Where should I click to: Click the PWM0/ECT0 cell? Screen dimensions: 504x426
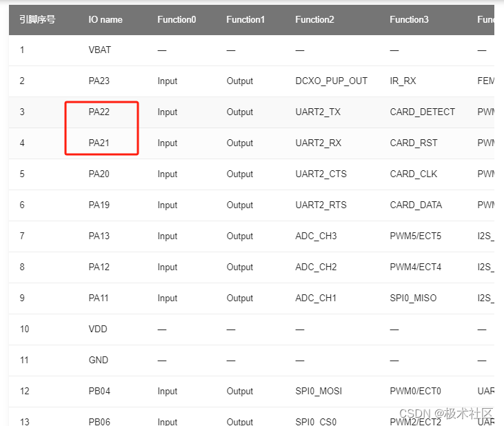pyautogui.click(x=415, y=391)
